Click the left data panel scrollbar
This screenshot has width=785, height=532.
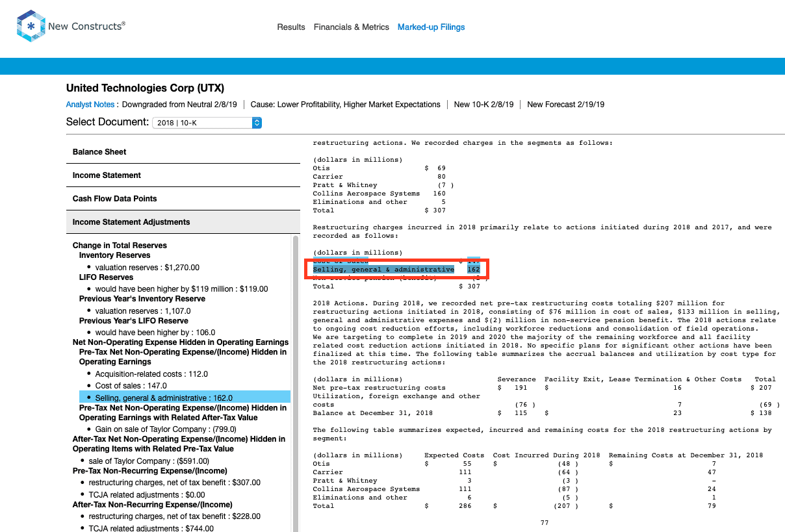click(296, 383)
